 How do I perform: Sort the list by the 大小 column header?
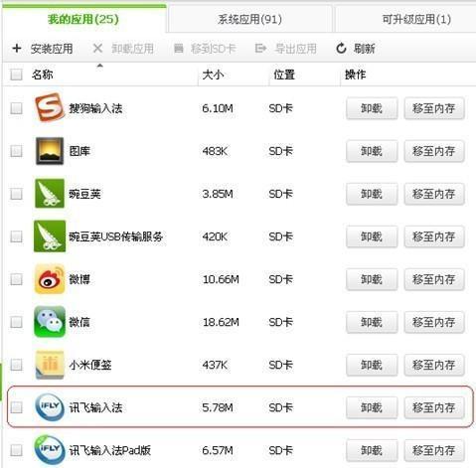point(213,75)
